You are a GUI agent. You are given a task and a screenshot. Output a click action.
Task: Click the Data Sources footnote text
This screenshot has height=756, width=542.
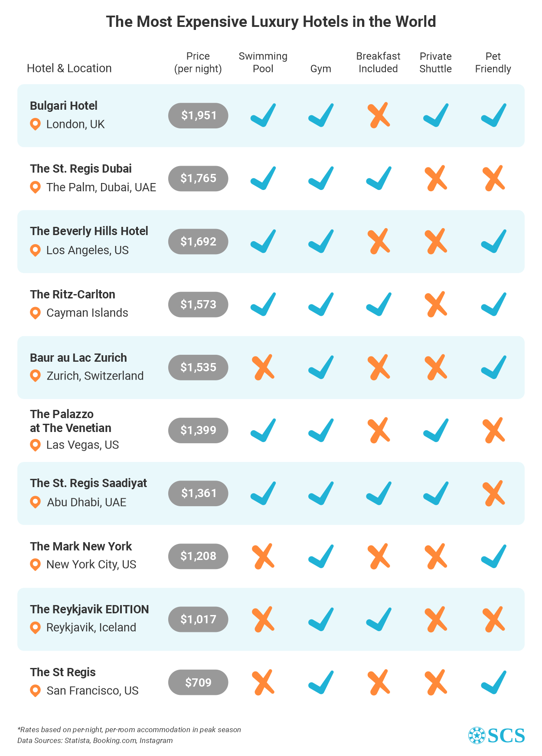95,740
